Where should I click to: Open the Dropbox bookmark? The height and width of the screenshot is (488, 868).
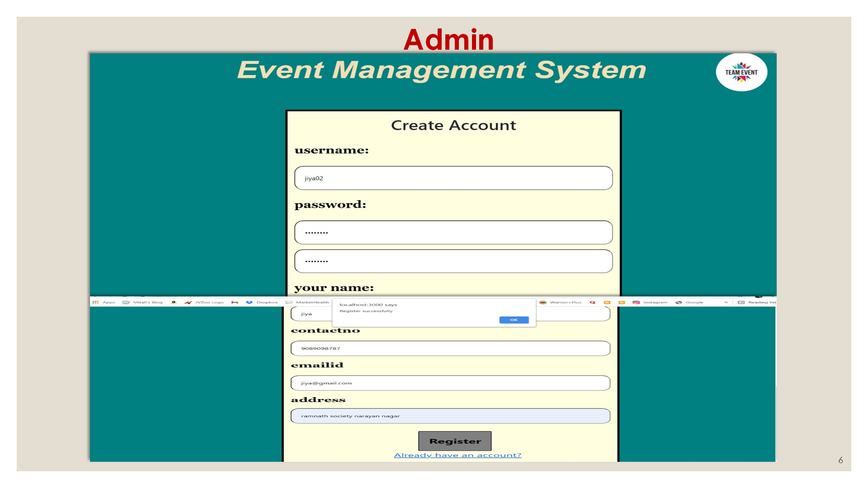(x=262, y=302)
